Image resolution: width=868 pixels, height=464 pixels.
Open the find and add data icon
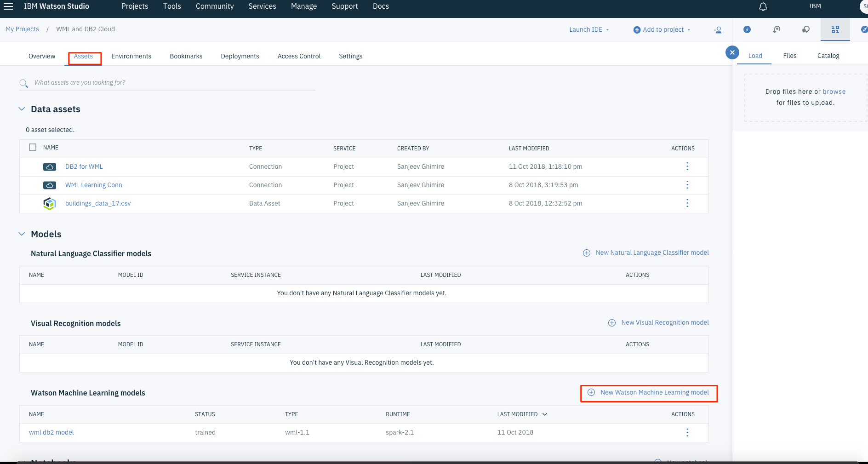[835, 29]
